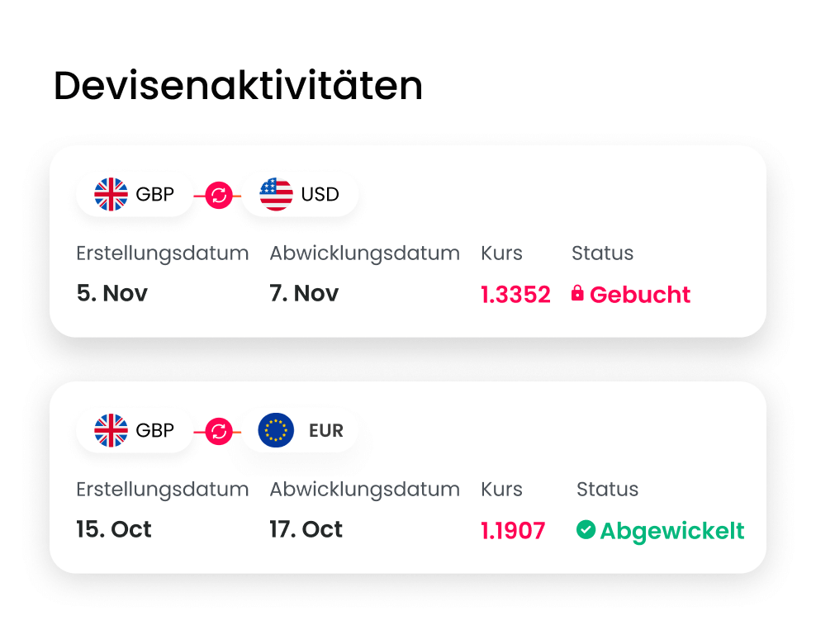Select the EUR currency chip
The height and width of the screenshot is (644, 816).
point(301,430)
